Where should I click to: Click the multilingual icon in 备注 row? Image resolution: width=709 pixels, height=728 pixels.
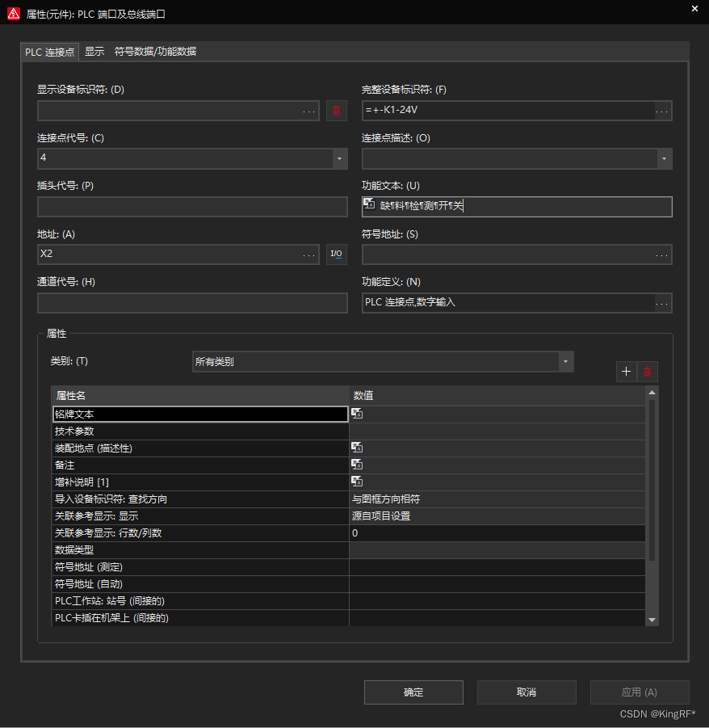click(357, 465)
